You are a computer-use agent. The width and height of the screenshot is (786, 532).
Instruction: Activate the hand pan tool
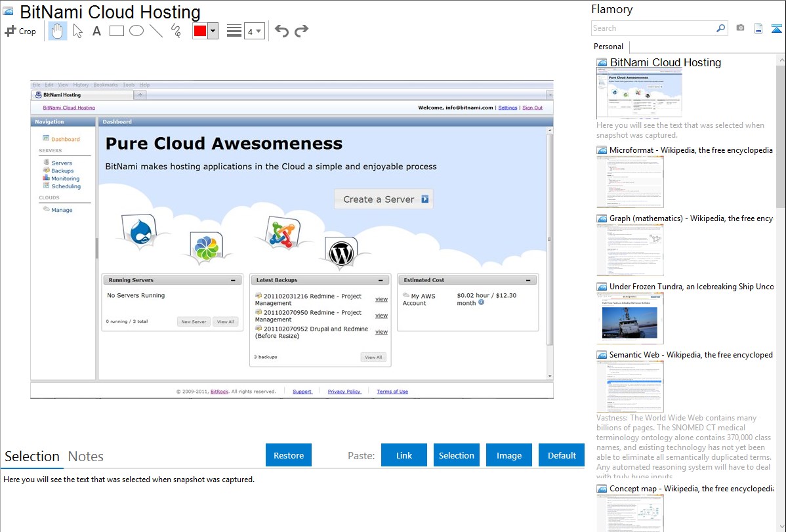click(58, 31)
